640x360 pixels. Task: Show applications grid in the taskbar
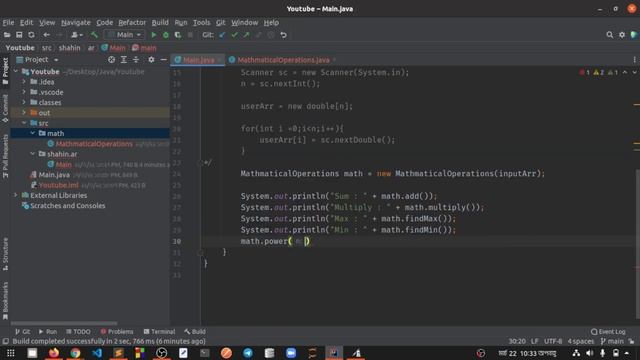pos(11,353)
